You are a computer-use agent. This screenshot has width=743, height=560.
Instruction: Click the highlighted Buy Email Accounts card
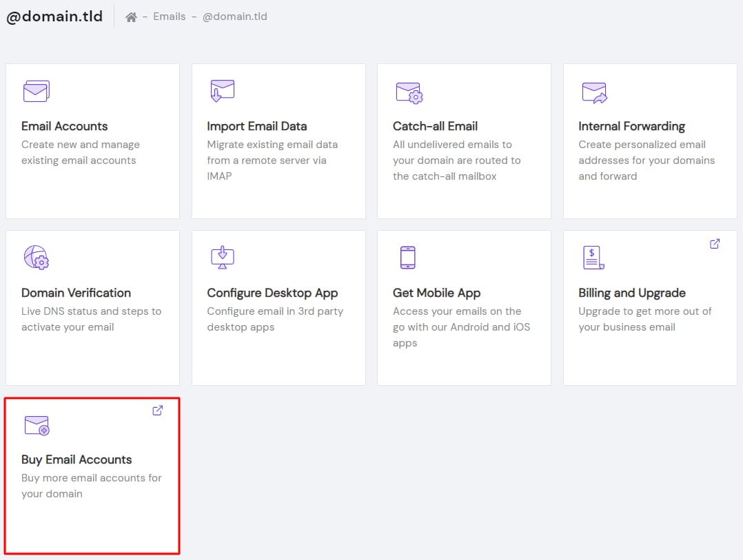[92, 475]
